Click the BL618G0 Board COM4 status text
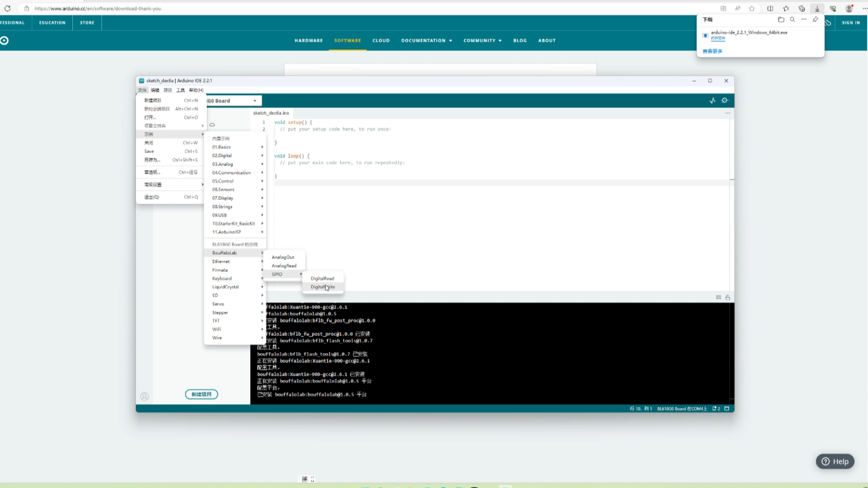The height and width of the screenshot is (488, 868). (x=682, y=408)
